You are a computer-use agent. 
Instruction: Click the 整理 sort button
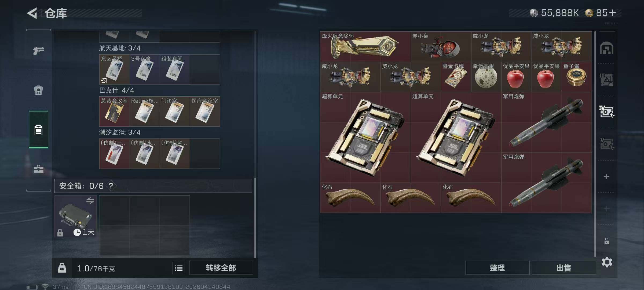pyautogui.click(x=497, y=268)
